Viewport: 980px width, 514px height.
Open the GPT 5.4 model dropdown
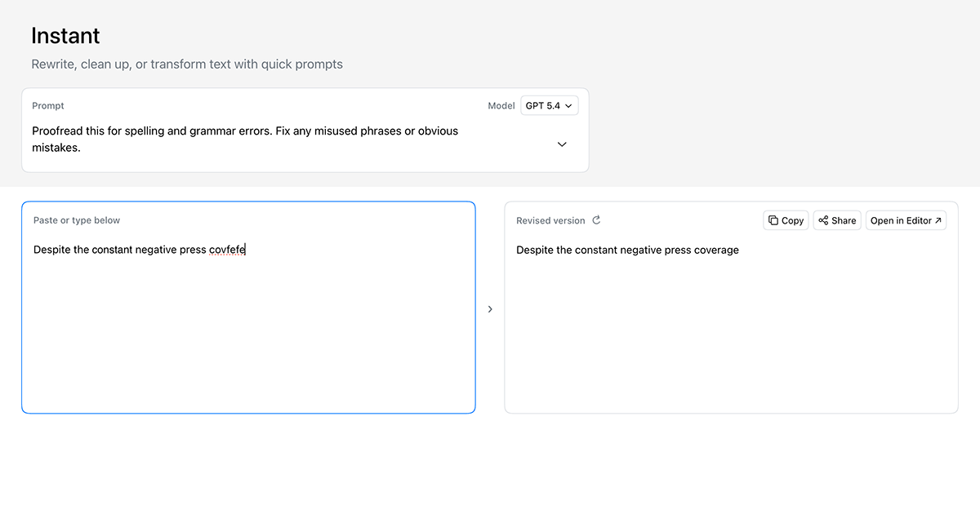549,105
